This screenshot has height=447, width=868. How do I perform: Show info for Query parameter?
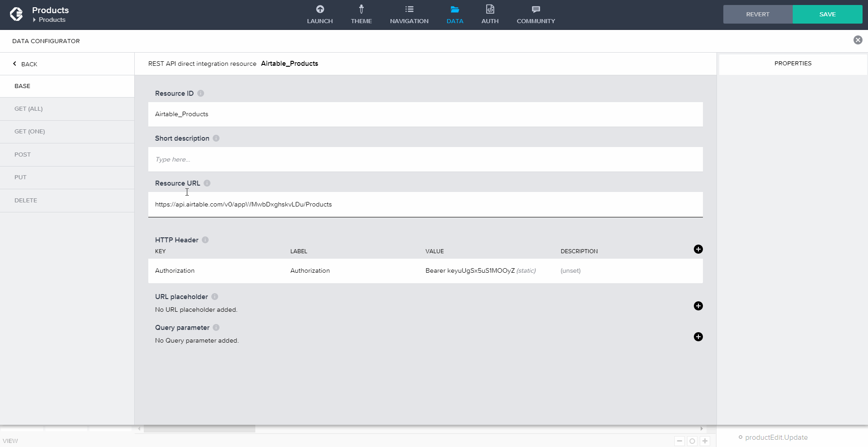click(x=216, y=327)
